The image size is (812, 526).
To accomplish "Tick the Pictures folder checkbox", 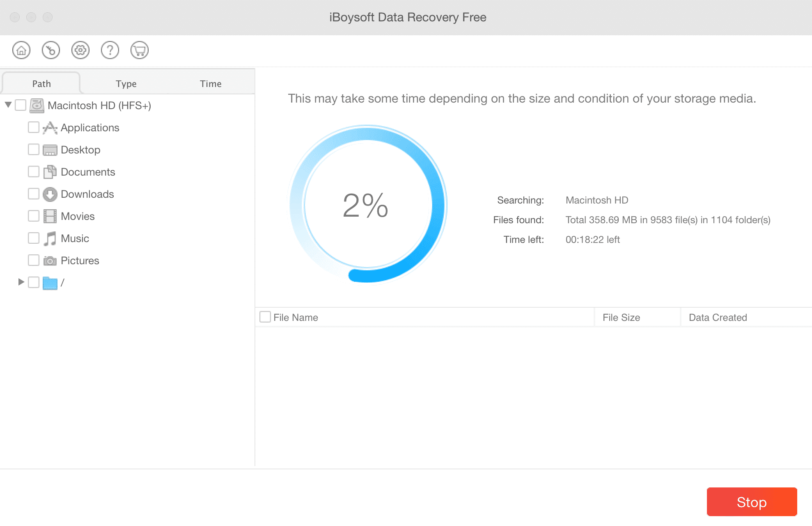I will tap(34, 260).
